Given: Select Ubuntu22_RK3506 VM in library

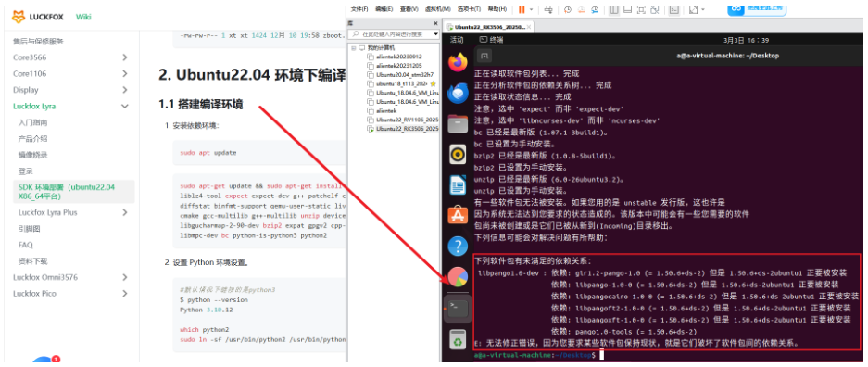Looking at the screenshot, I should tap(404, 129).
